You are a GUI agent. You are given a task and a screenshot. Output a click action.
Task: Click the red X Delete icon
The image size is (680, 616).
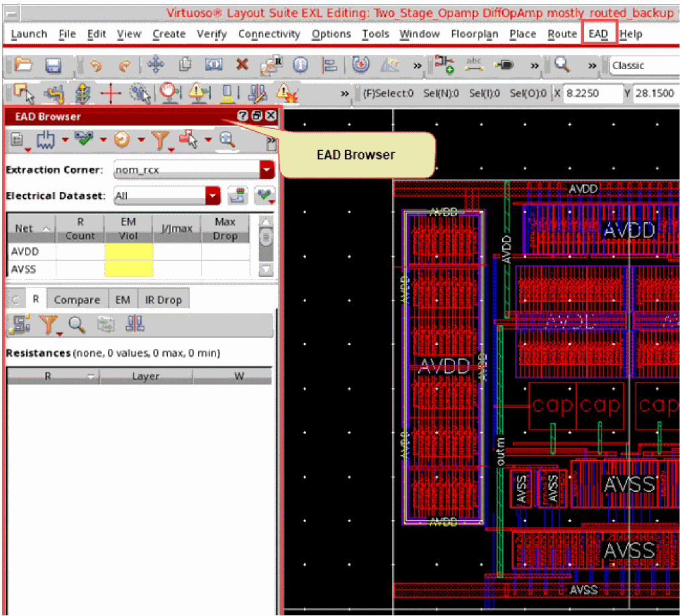(x=242, y=65)
